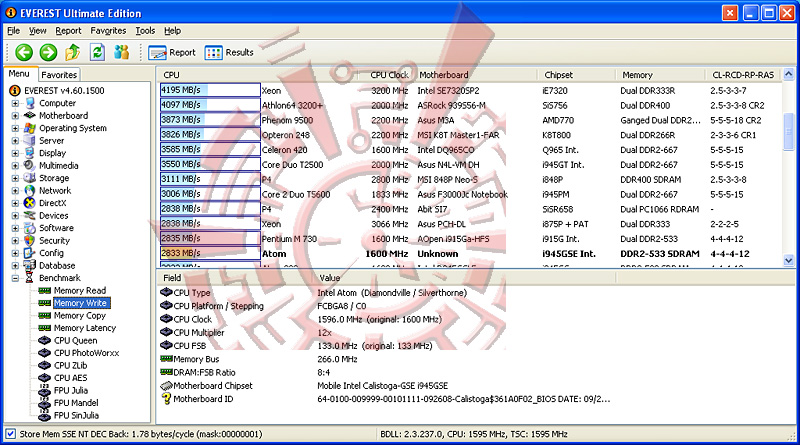The width and height of the screenshot is (800, 445).
Task: Select the DirectX icon in tree
Action: pos(30,203)
